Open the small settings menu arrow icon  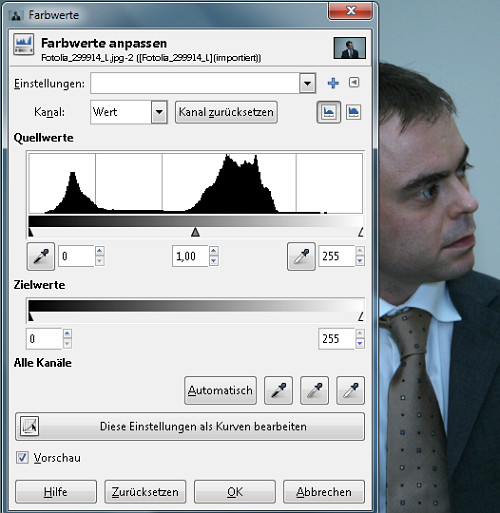pyautogui.click(x=354, y=82)
